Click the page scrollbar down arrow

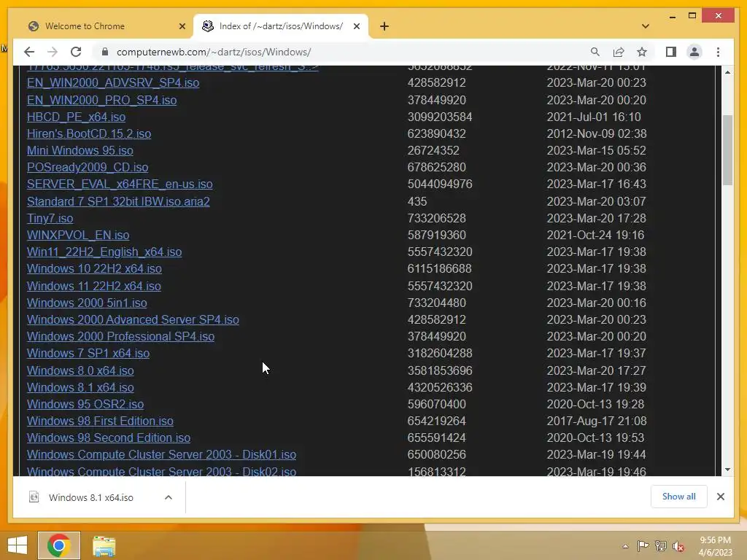click(727, 470)
